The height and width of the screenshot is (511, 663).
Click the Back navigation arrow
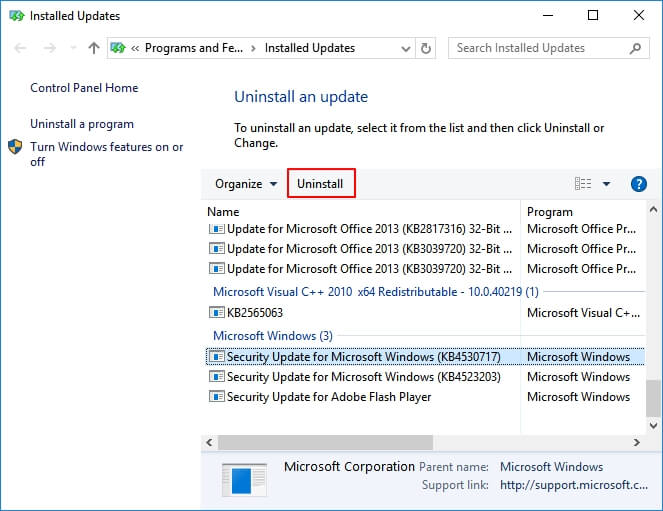21,48
